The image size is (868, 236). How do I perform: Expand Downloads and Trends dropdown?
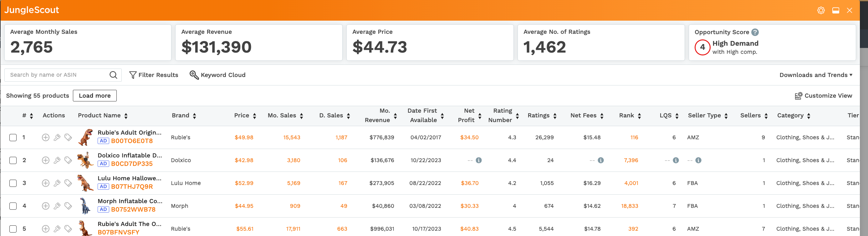[816, 75]
